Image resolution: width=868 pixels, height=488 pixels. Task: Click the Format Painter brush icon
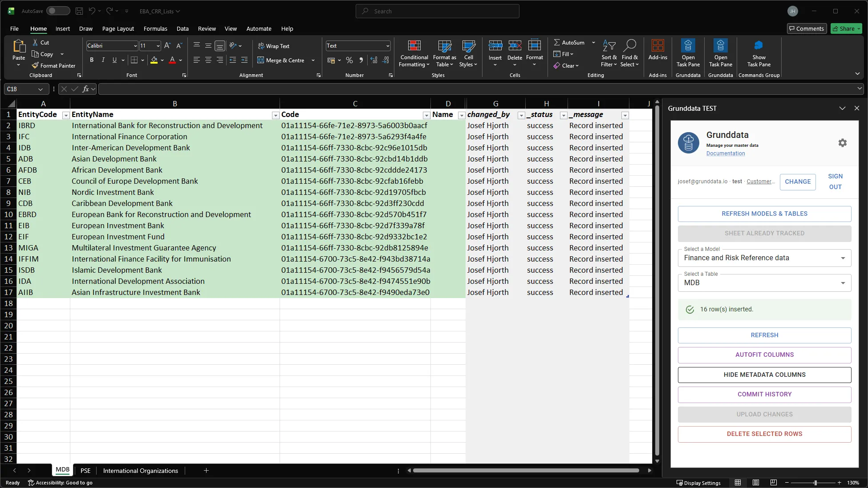35,65
